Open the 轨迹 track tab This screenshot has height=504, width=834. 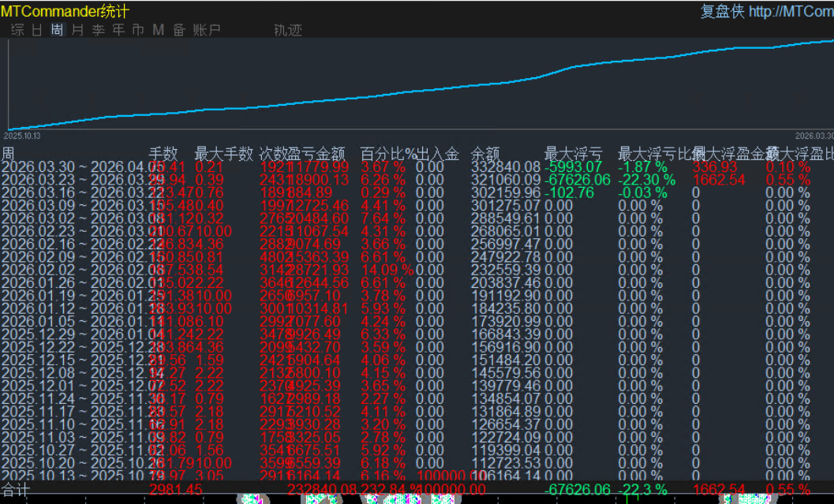point(288,30)
